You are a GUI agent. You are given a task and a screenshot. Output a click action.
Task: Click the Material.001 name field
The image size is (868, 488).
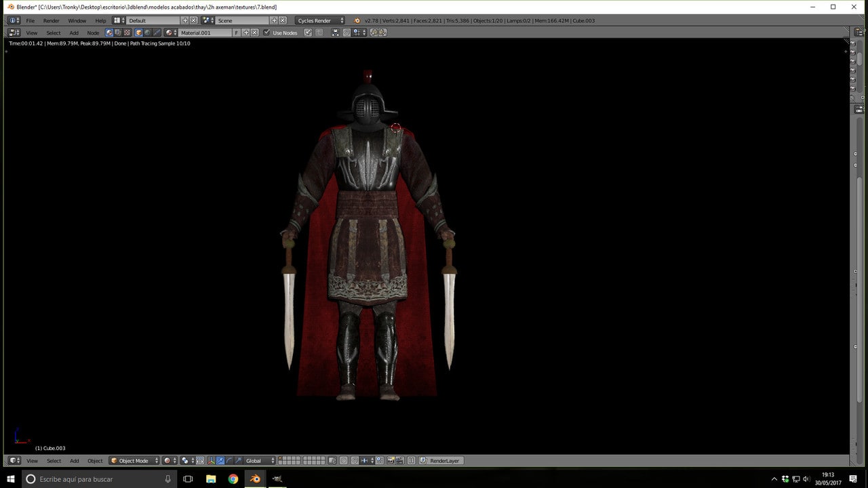click(205, 33)
